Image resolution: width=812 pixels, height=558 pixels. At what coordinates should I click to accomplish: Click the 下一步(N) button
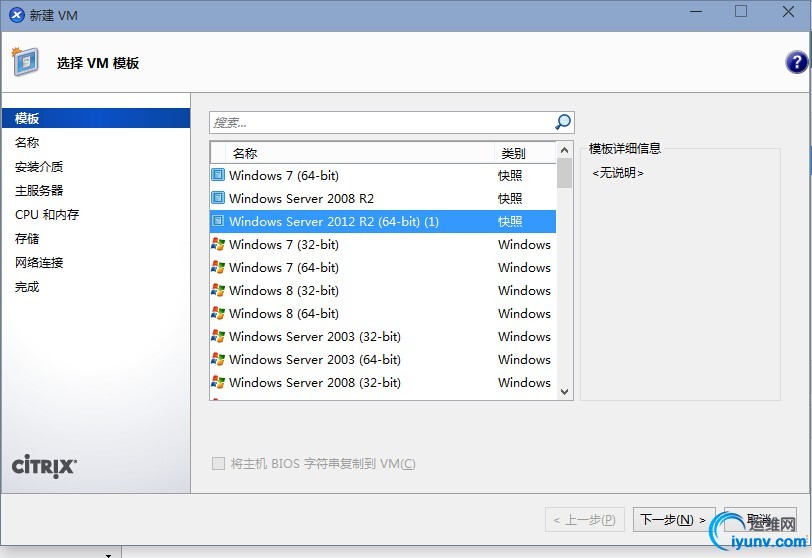click(674, 519)
